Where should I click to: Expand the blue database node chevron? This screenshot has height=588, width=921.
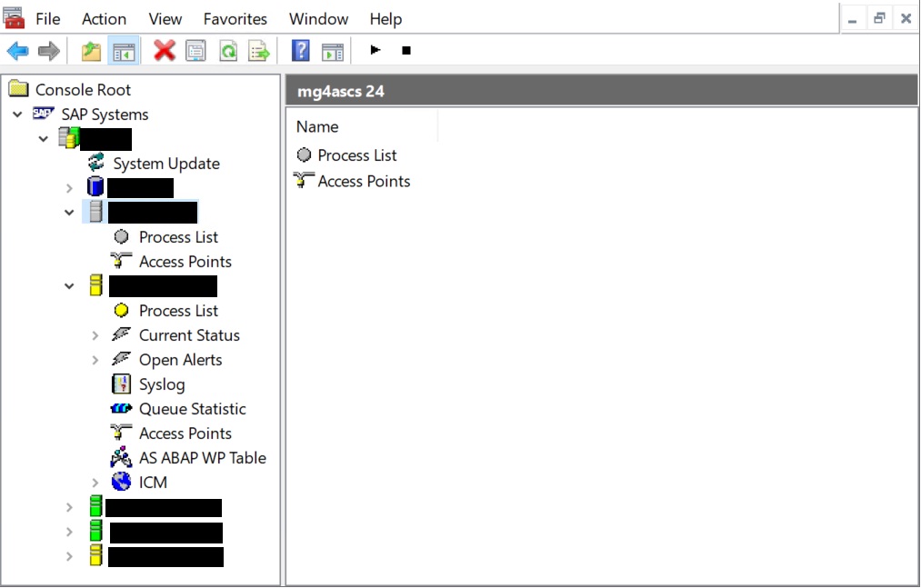[x=69, y=188]
